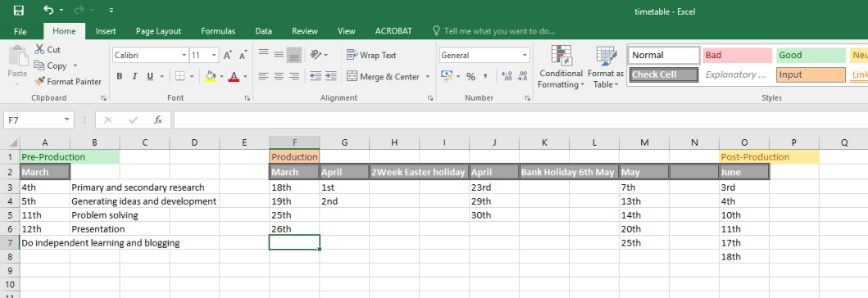This screenshot has height=298, width=868.
Task: Open the undo history dropdown arrow
Action: pyautogui.click(x=61, y=11)
